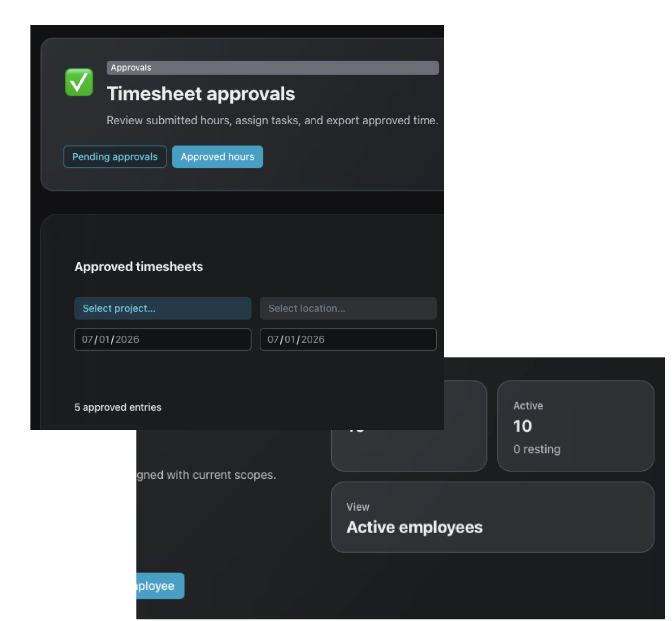Select the year in start date field
The width and height of the screenshot is (672, 621).
tap(127, 340)
